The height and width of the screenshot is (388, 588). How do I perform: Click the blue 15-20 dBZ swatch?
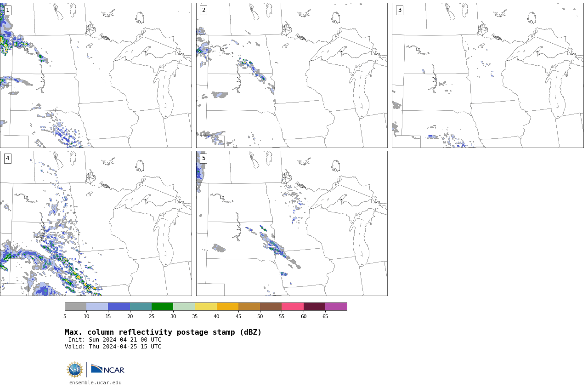click(119, 307)
